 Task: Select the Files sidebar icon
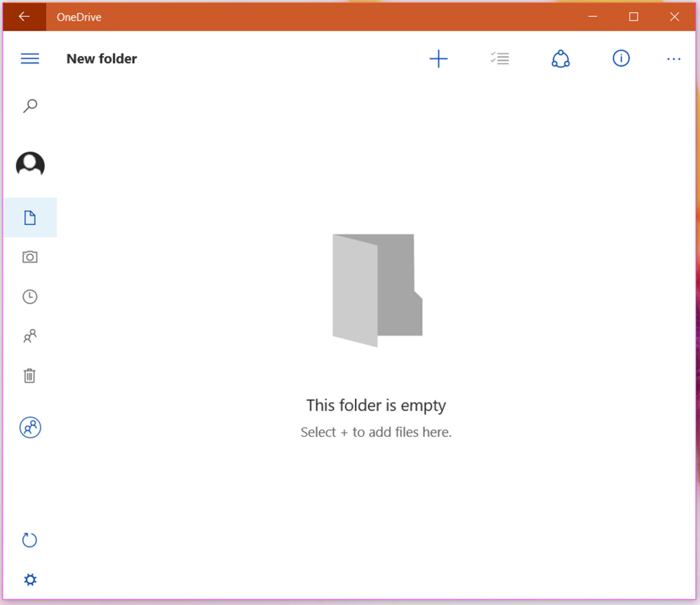(x=30, y=218)
